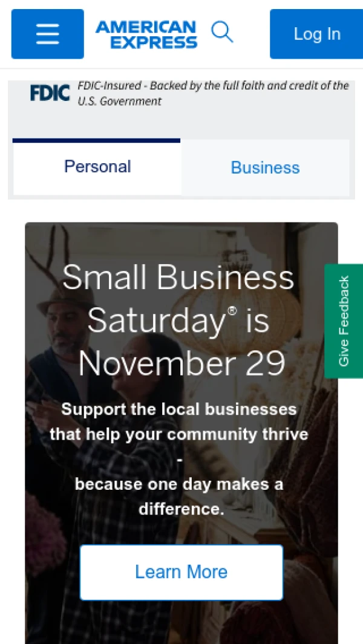Click the FDIC logo
This screenshot has height=644, width=363.
(x=50, y=93)
